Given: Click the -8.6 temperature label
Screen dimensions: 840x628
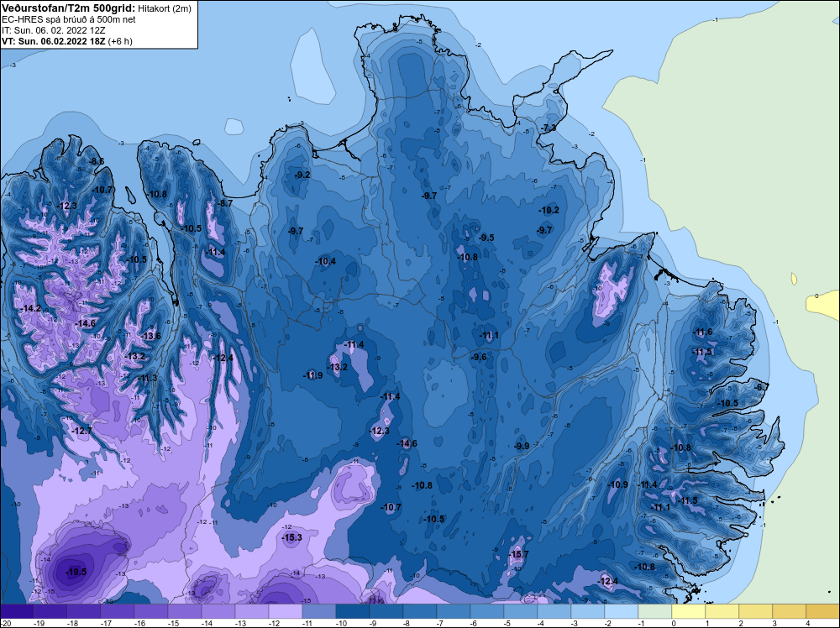Looking at the screenshot, I should (97, 161).
